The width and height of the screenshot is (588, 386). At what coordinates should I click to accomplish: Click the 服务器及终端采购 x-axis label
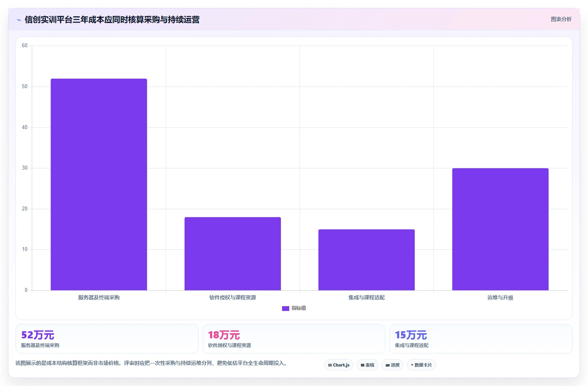99,297
